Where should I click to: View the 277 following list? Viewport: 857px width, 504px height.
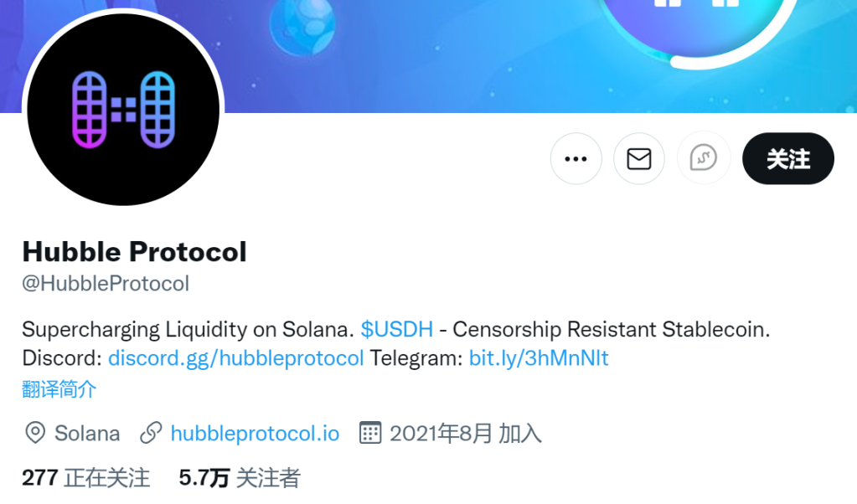click(x=85, y=478)
